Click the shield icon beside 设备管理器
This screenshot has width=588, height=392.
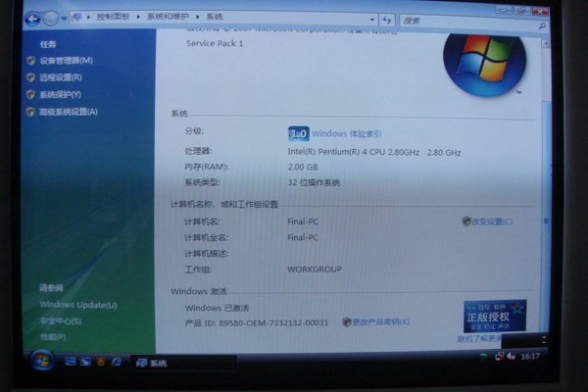click(x=30, y=61)
